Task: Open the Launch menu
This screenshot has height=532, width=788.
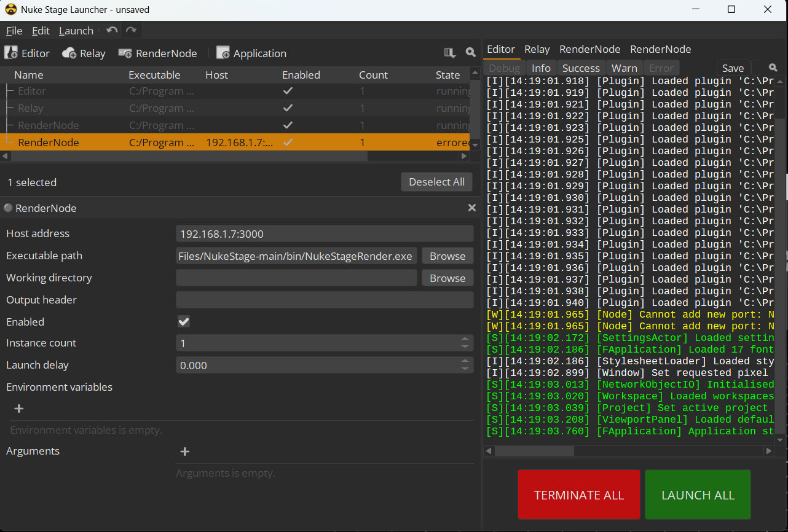Action: click(x=76, y=31)
